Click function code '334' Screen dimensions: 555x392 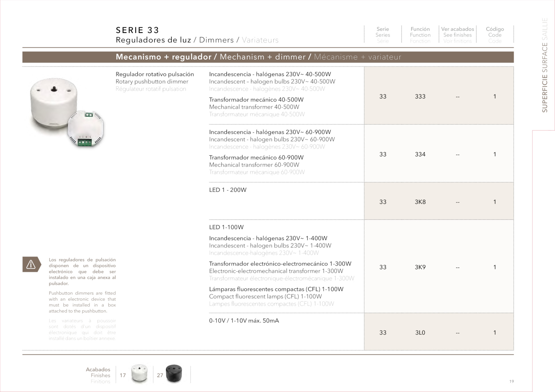click(420, 154)
